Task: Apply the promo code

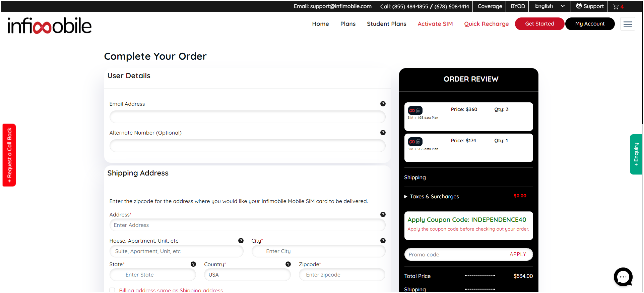Action: pos(518,254)
